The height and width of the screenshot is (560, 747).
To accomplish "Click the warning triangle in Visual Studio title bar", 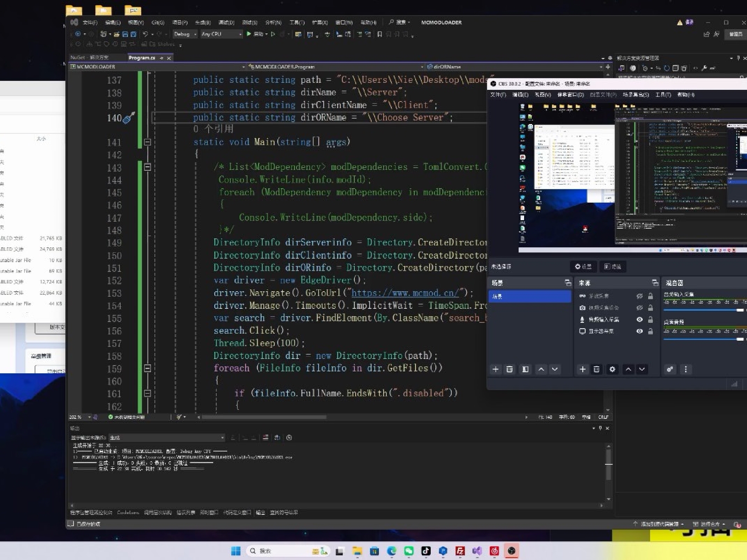I will [x=679, y=23].
